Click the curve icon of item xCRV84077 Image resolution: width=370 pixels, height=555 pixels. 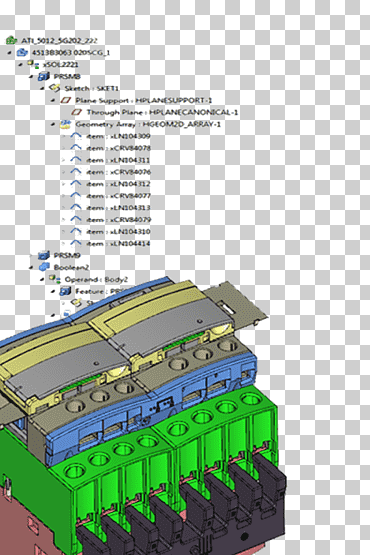coord(76,195)
